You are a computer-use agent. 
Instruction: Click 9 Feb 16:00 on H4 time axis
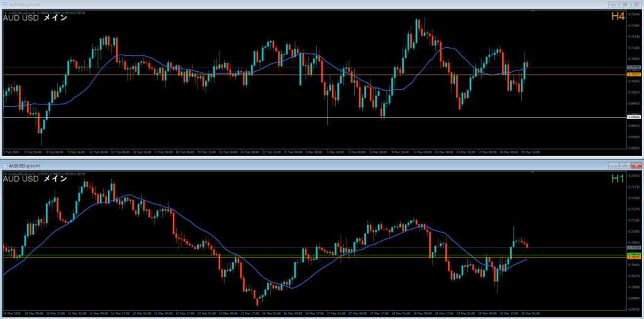pyautogui.click(x=76, y=152)
